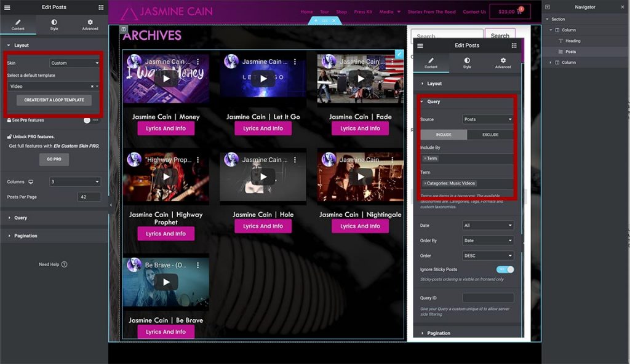The height and width of the screenshot is (364, 630).
Task: Open the Home menu item
Action: (x=306, y=12)
